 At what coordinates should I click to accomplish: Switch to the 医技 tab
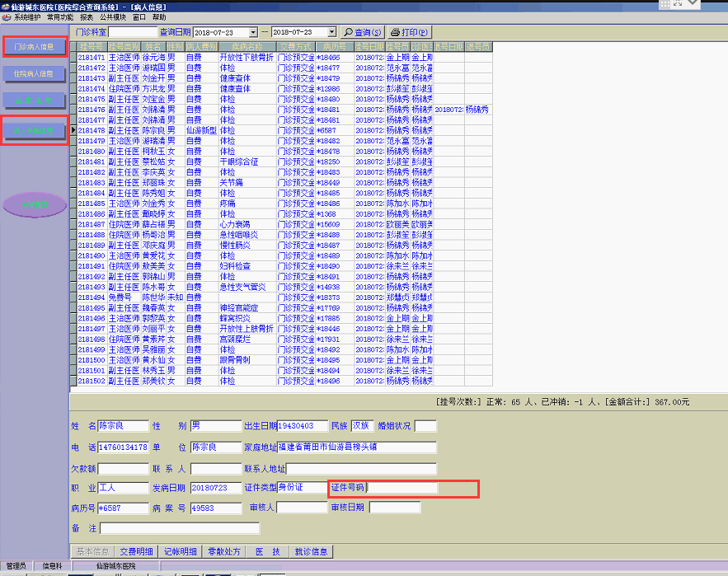tap(267, 551)
